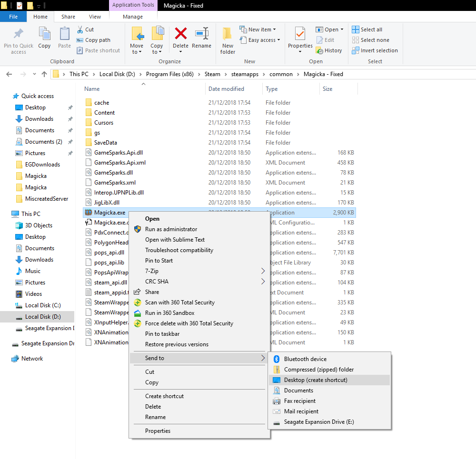This screenshot has height=459, width=476.
Task: Click the Fax recipient icon
Action: [277, 401]
